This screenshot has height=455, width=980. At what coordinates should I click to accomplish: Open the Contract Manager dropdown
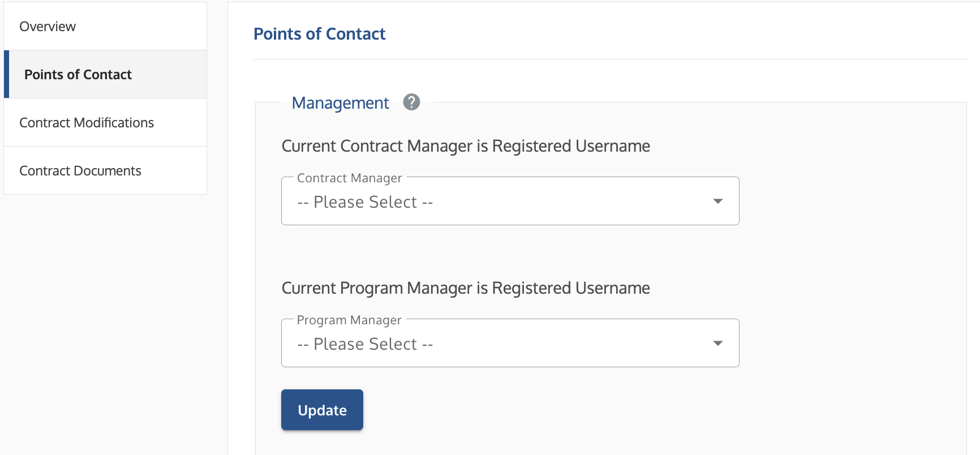pos(509,201)
